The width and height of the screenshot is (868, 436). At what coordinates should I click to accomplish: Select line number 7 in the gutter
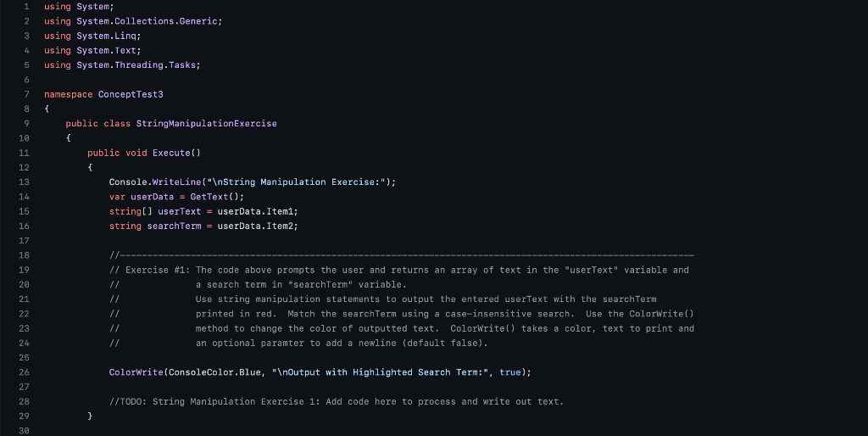point(26,94)
